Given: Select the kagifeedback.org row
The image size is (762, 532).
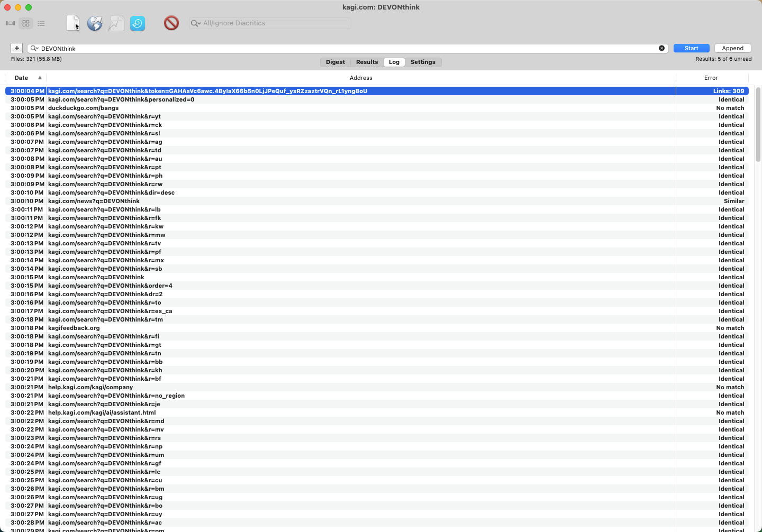Looking at the screenshot, I should (377, 328).
